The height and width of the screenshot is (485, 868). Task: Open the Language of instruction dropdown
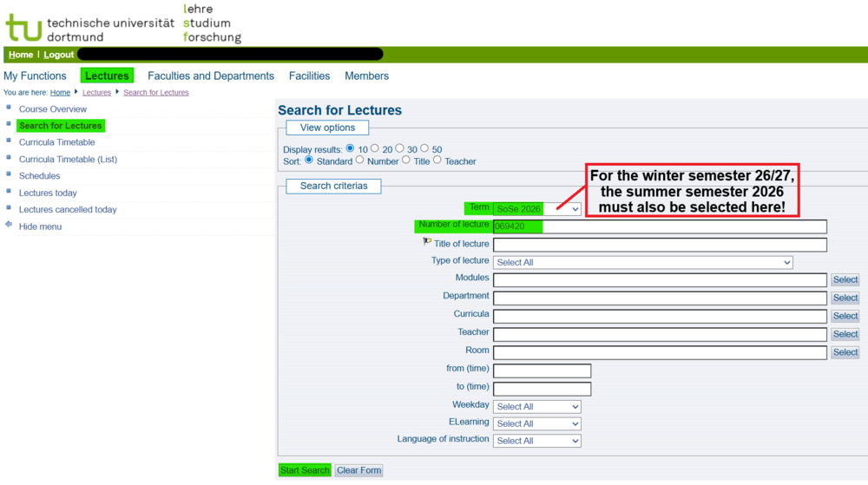click(536, 441)
